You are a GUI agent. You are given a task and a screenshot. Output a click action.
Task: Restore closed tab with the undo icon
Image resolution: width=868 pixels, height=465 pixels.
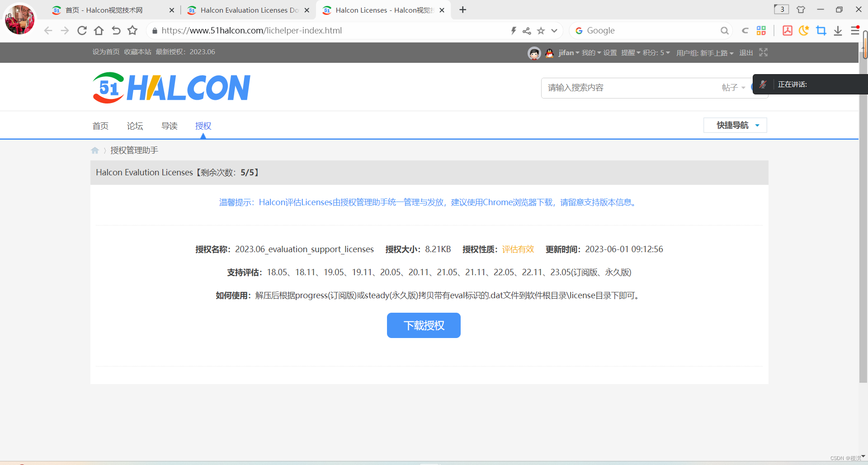pyautogui.click(x=116, y=31)
